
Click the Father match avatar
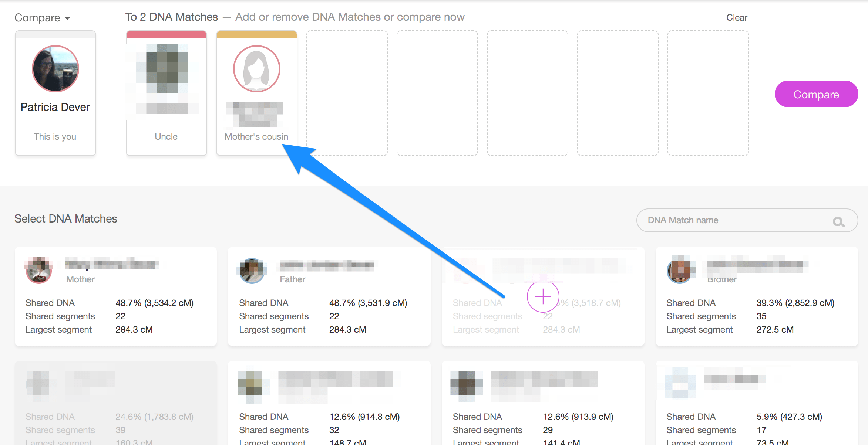point(252,271)
